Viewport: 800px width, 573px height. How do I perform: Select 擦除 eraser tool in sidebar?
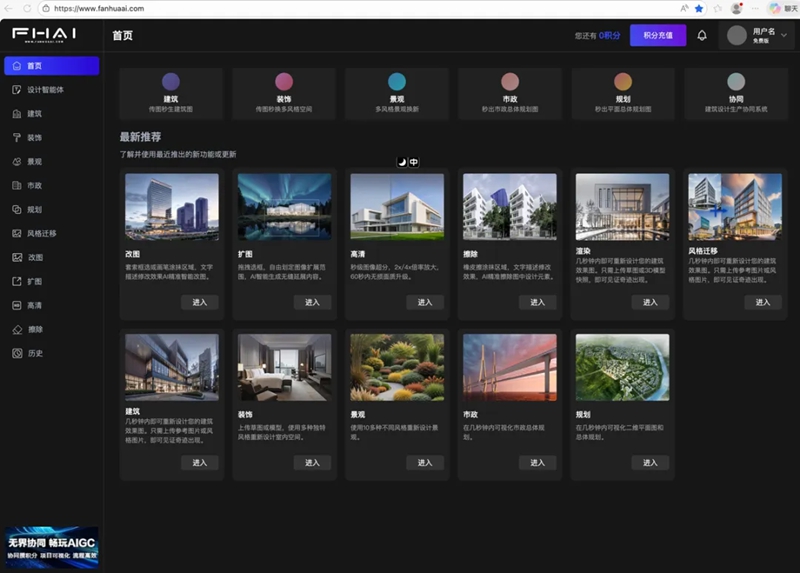pos(34,329)
